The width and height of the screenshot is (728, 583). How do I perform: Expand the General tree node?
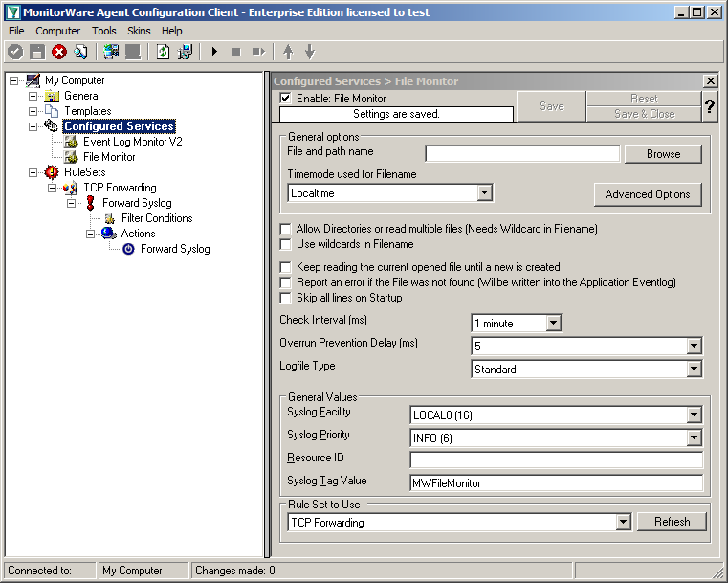click(33, 96)
